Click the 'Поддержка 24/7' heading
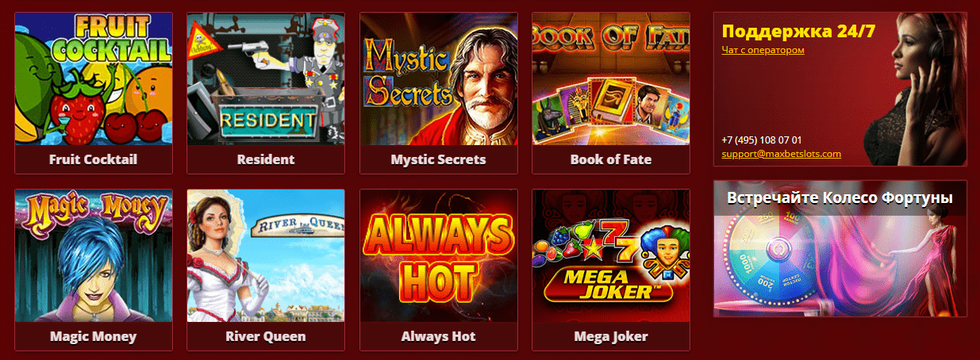 [x=799, y=32]
